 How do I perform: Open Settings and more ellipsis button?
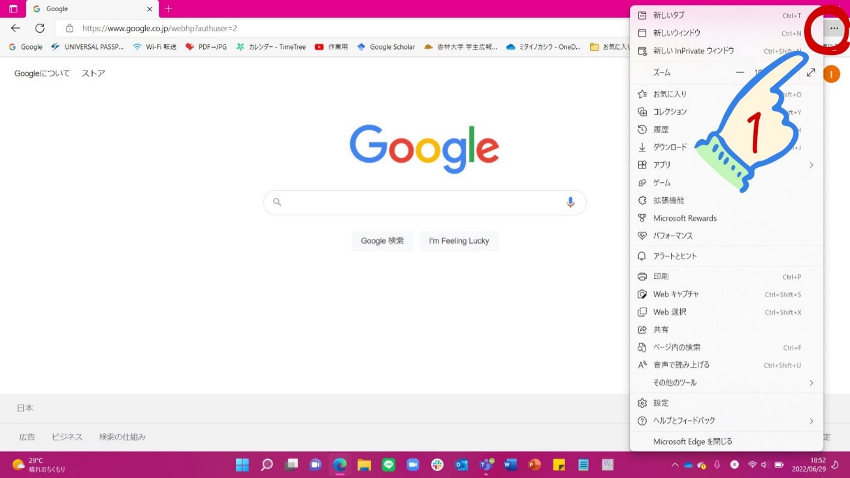click(834, 28)
